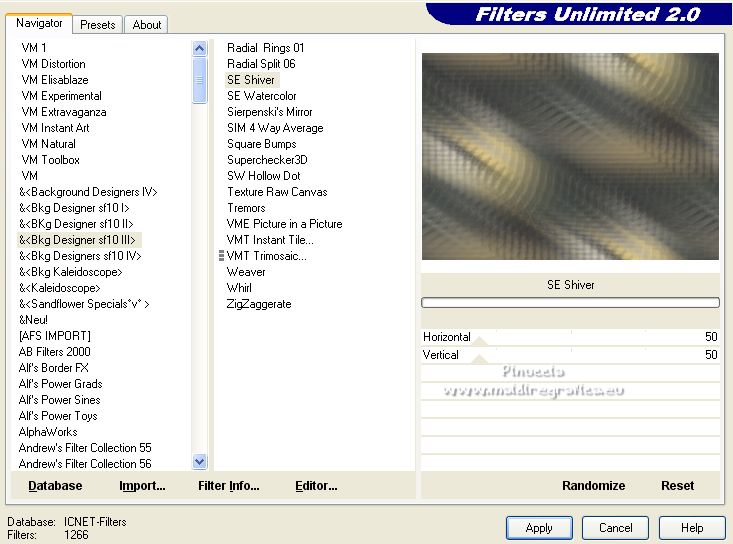Select Andrew's Filter Collection 56
Viewport: 733px width, 544px height.
85,464
